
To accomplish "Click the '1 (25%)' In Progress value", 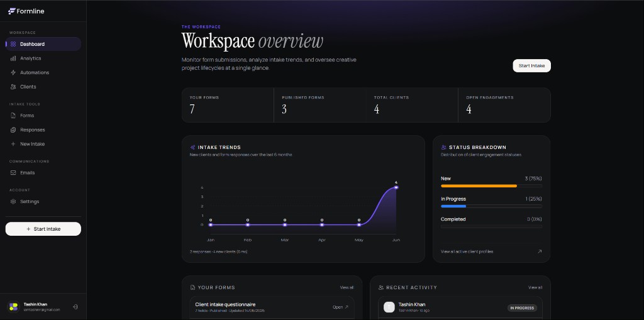I will 533,199.
